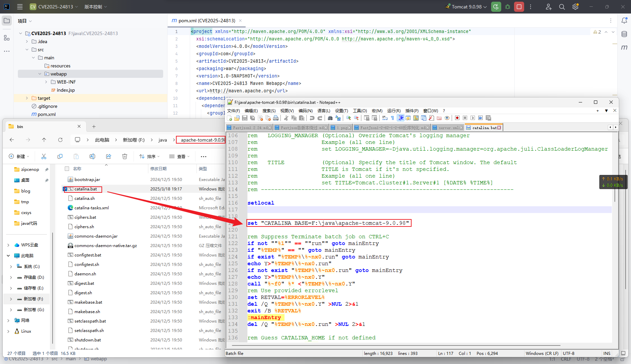
Task: Click IDE Run green button for Tomcat
Action: click(x=496, y=7)
